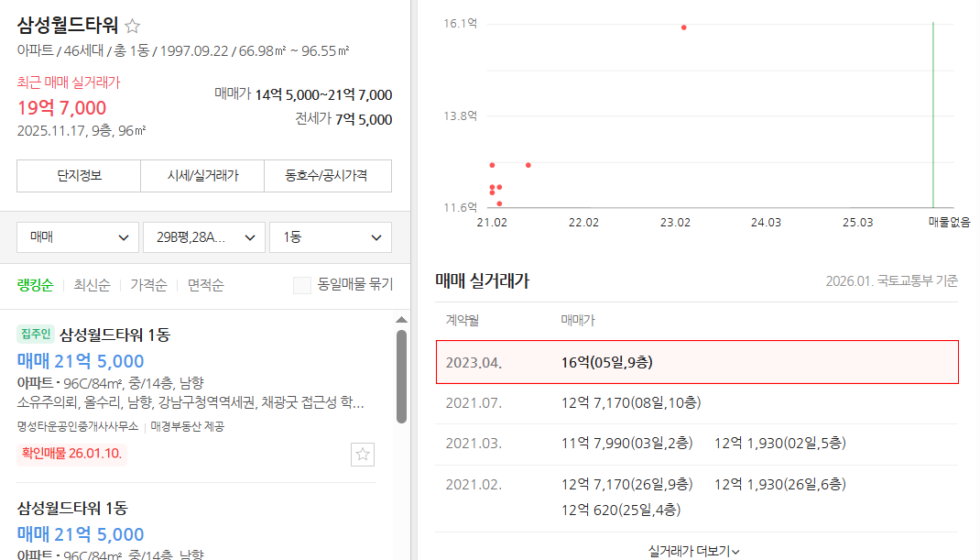The width and height of the screenshot is (980, 560).
Task: Click green 매물없음 marker line on chart
Action: (933, 115)
